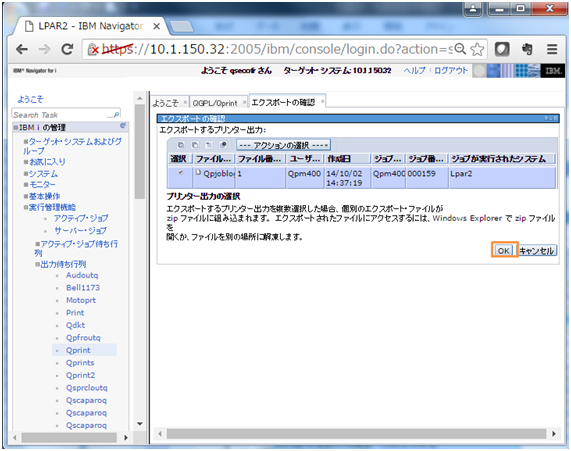The width and height of the screenshot is (571, 451).
Task: Click the insecure https warning lock icon
Action: [x=94, y=49]
